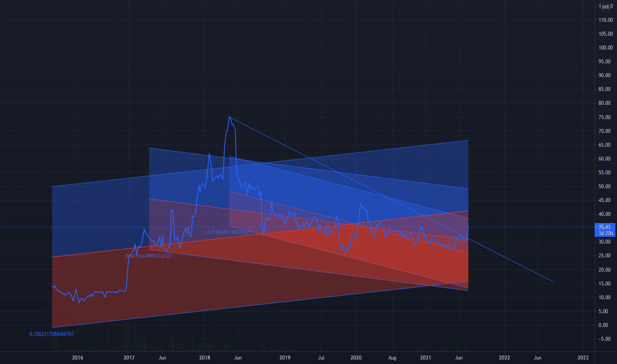Click the 15.00 price axis label
This screenshot has height=364, width=617.
[x=604, y=283]
